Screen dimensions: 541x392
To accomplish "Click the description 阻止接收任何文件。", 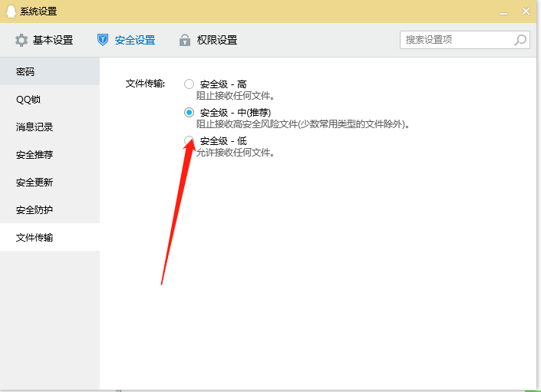I will [236, 96].
